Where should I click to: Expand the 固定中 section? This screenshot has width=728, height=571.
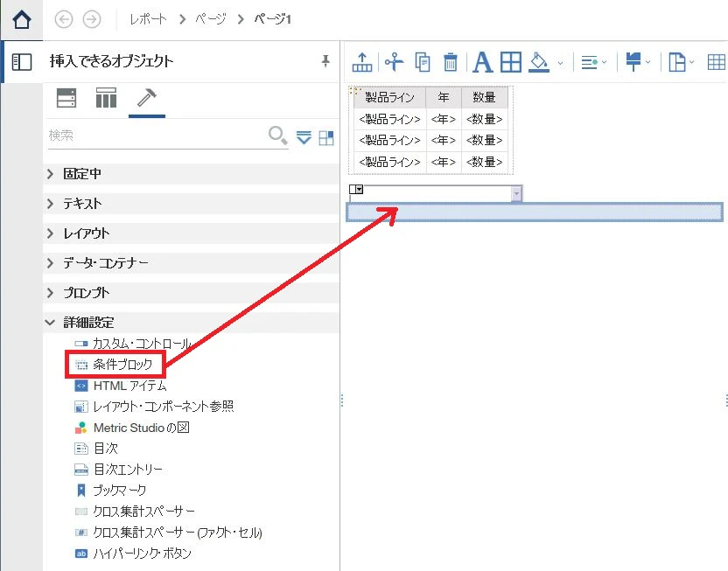192,174
